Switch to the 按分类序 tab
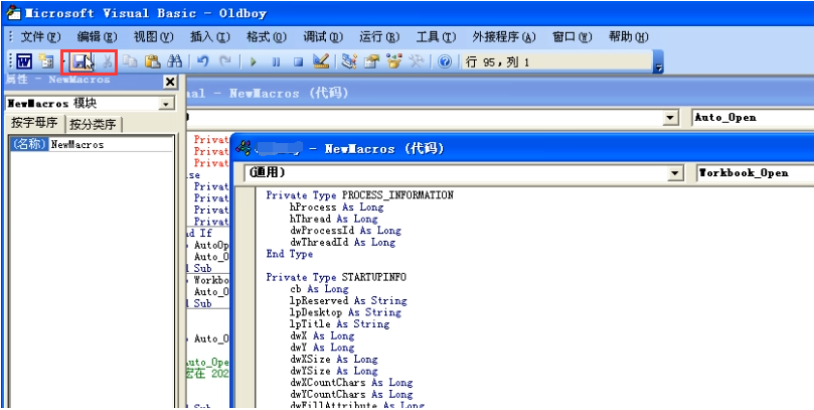Viewport: 814px width, 410px height. pos(93,125)
